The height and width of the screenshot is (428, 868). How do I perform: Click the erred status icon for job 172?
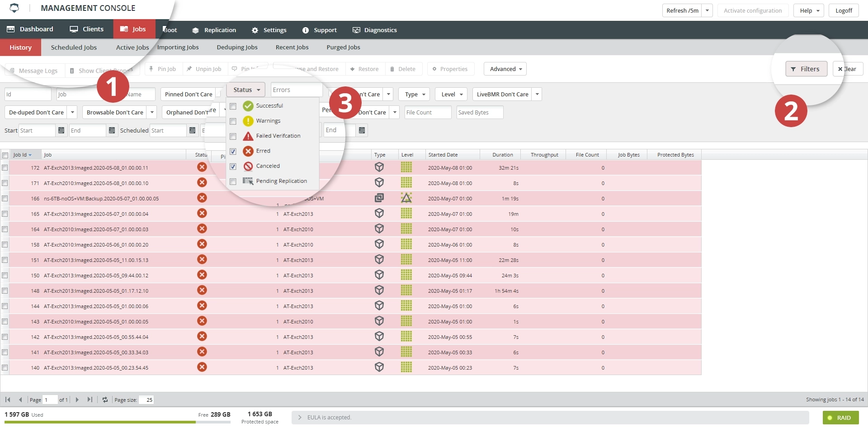tap(202, 167)
